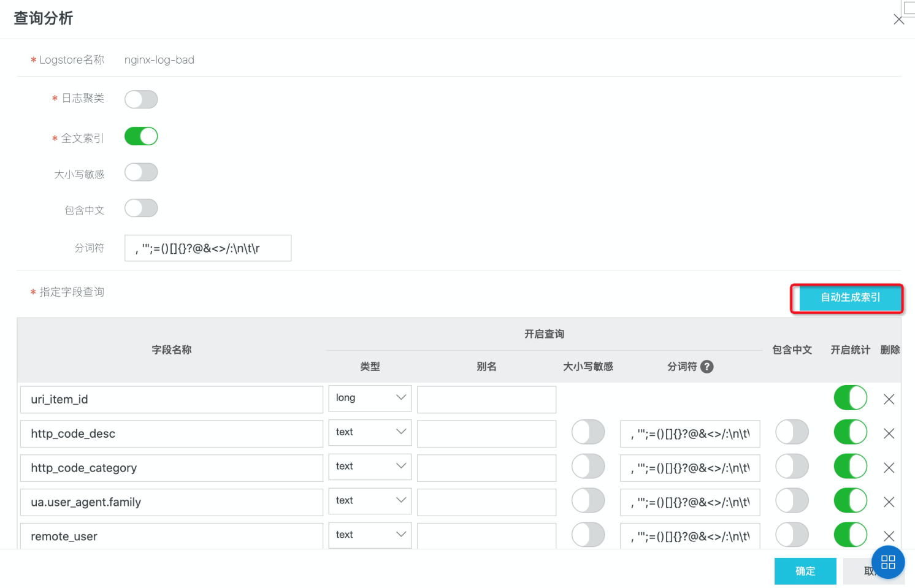Image resolution: width=915 pixels, height=588 pixels.
Task: Disable statistics for http_code_category
Action: point(850,467)
